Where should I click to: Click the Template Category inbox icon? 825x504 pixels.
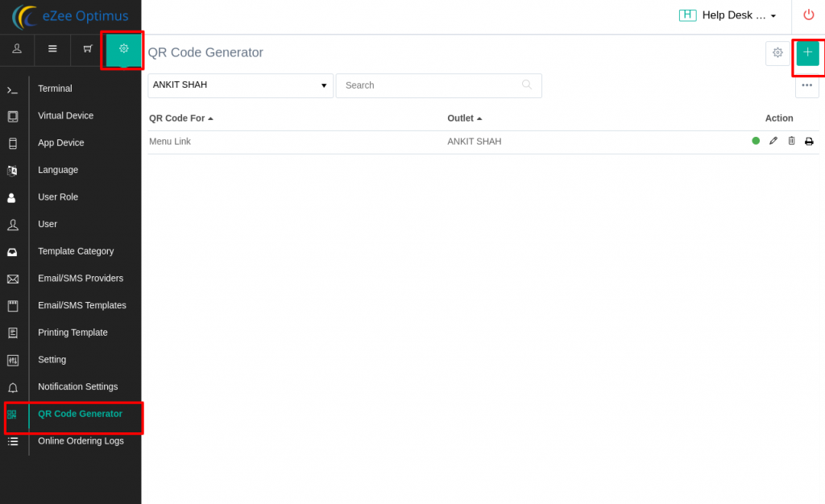coord(12,252)
